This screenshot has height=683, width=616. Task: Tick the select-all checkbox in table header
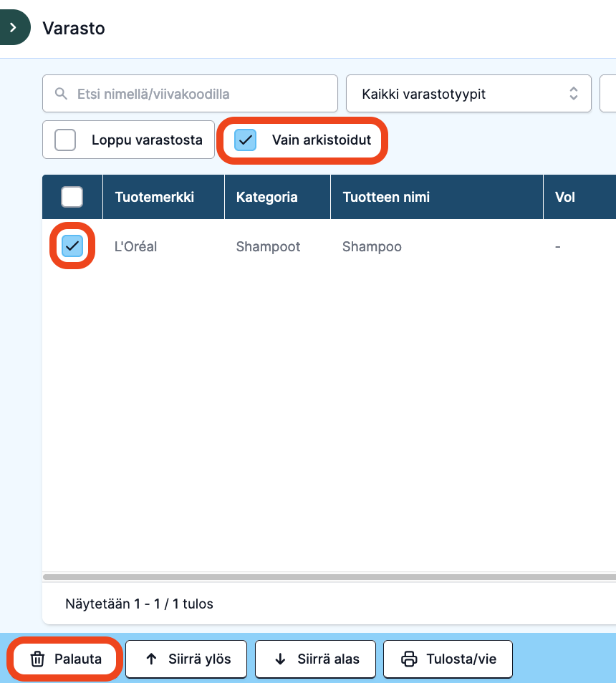[72, 197]
